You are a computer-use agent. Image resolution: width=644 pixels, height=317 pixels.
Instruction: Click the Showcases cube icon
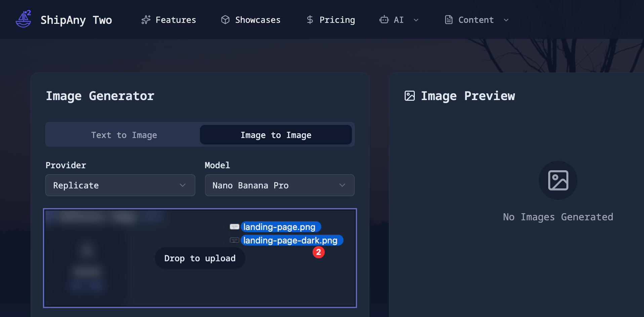click(225, 20)
